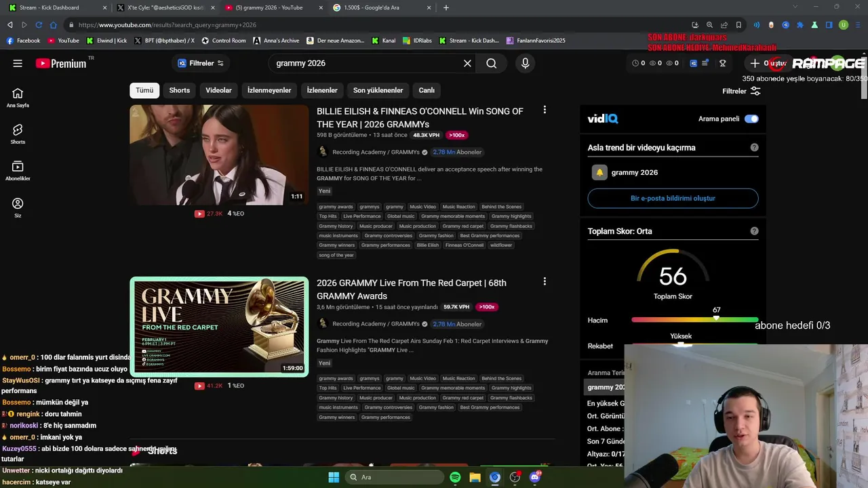Switch to Stream - Kick Dashboard tab

58,7
